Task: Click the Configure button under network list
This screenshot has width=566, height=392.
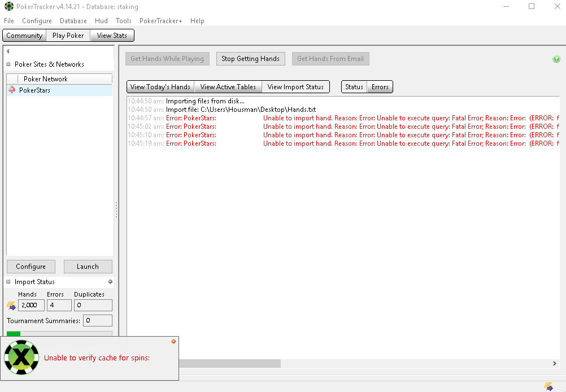Action: tap(31, 267)
